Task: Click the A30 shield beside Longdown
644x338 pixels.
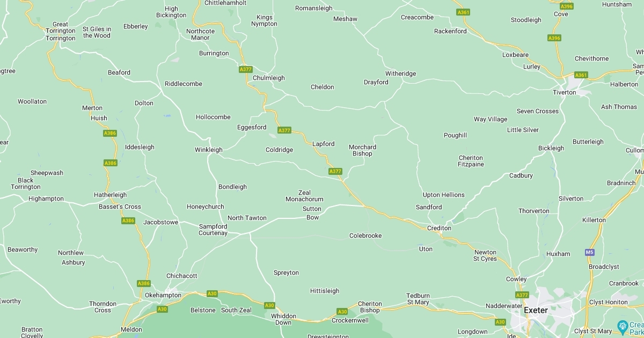Action: (500, 322)
